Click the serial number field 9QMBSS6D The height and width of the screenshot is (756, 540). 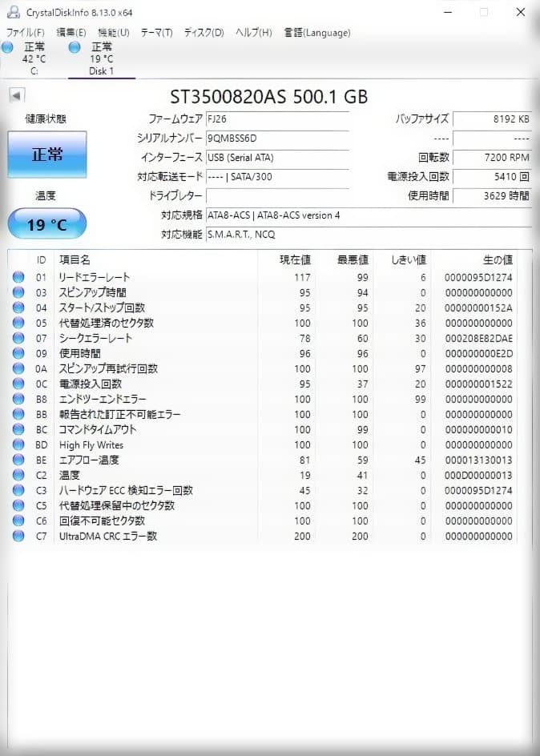(x=277, y=139)
